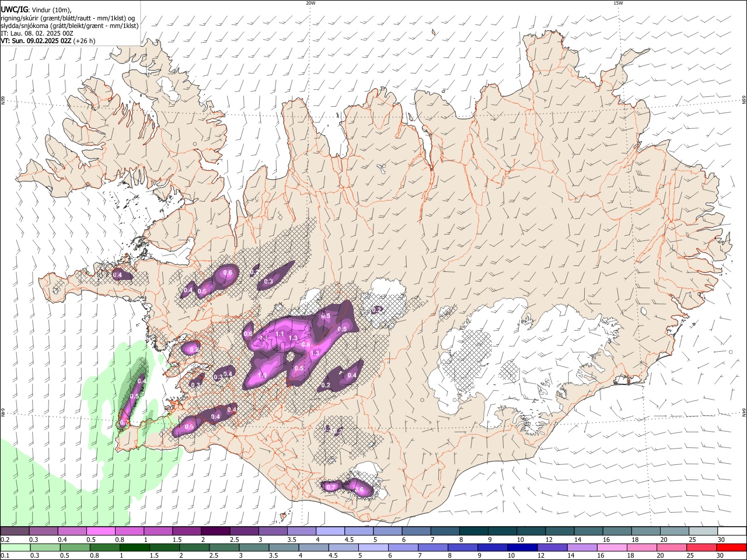Select the 'rigning/skúrir' legend description line

68,18
